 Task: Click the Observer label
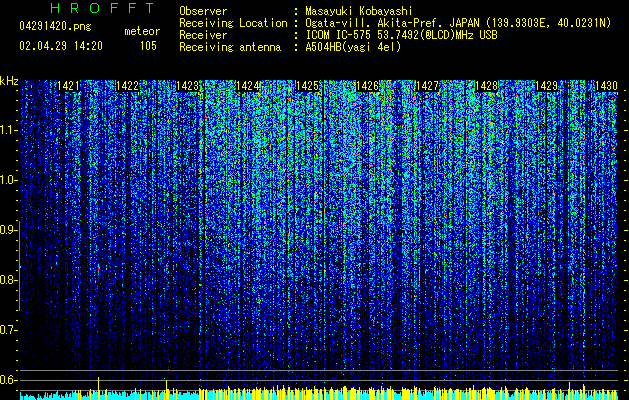point(203,11)
